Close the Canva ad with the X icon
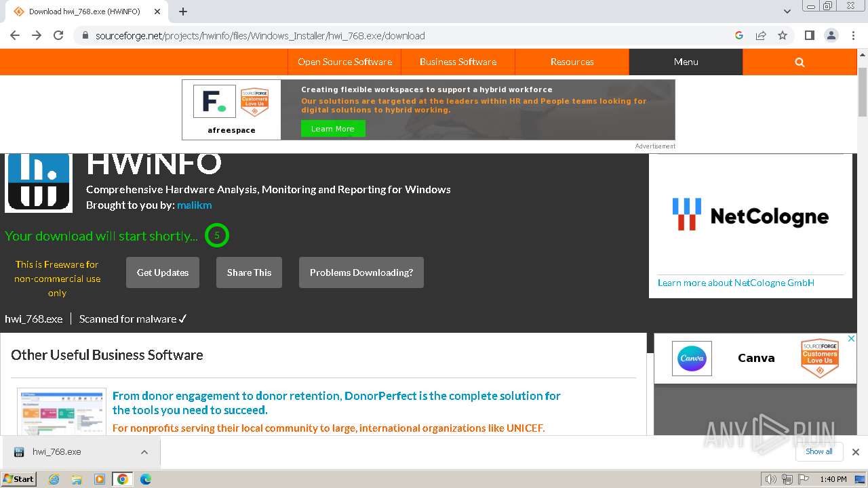868x488 pixels. point(852,338)
